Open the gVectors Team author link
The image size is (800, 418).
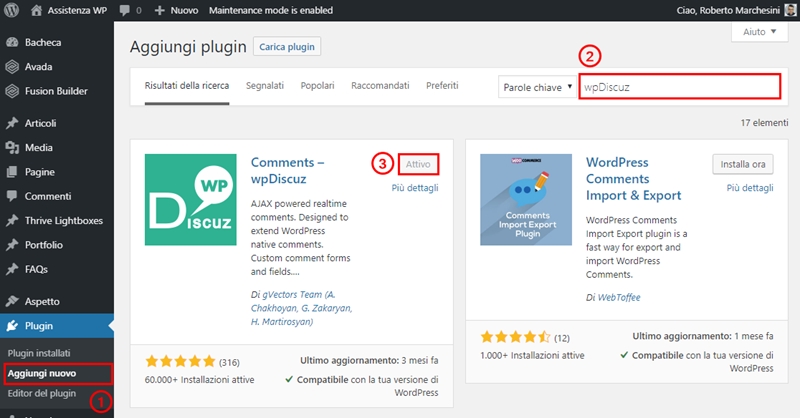point(302,308)
